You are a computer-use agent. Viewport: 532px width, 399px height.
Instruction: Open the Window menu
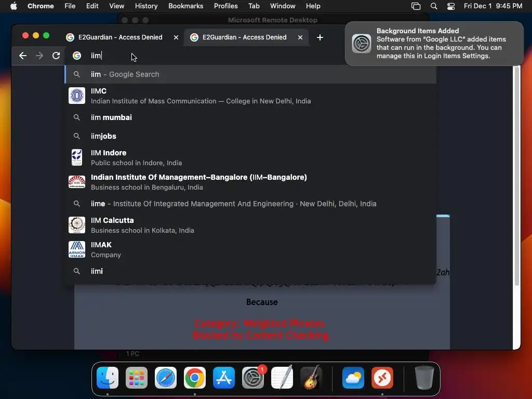coord(283,6)
